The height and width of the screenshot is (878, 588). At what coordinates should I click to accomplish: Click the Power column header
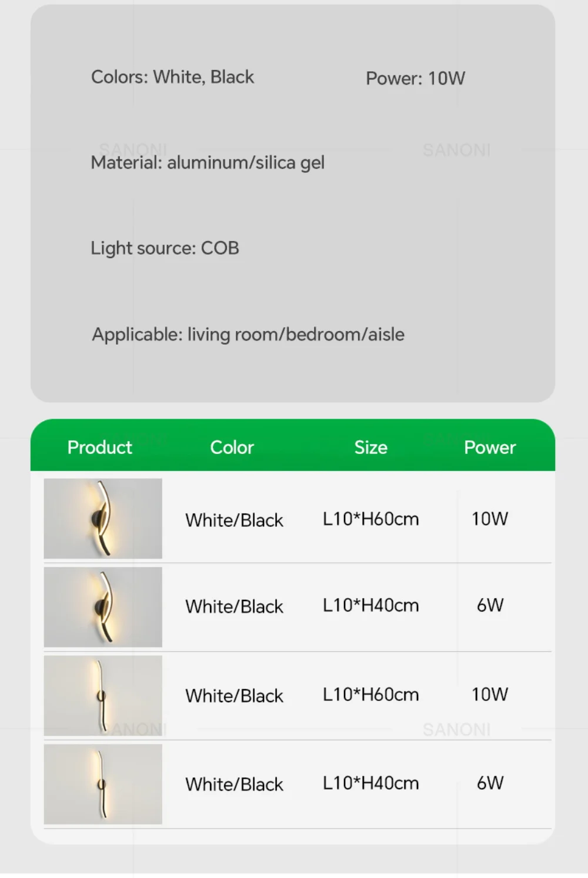point(490,448)
